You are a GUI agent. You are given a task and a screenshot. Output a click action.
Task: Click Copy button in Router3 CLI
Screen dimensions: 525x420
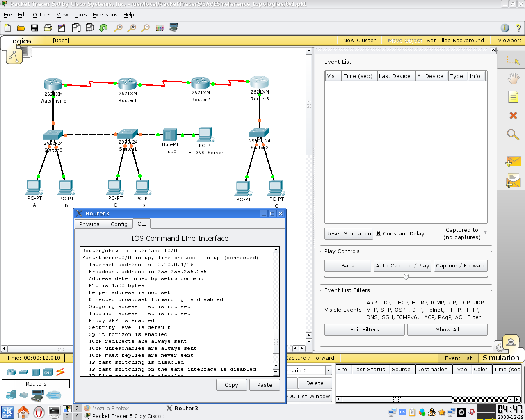tap(231, 385)
